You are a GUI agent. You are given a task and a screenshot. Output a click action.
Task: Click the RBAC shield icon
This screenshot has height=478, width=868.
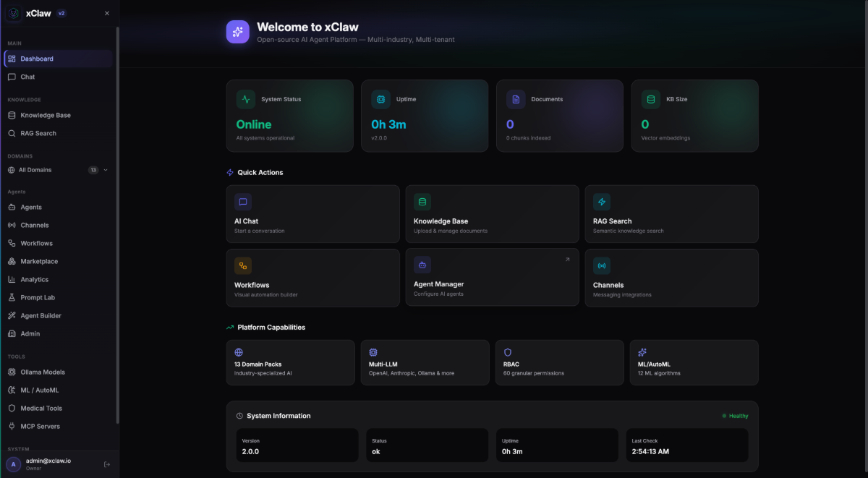[508, 352]
